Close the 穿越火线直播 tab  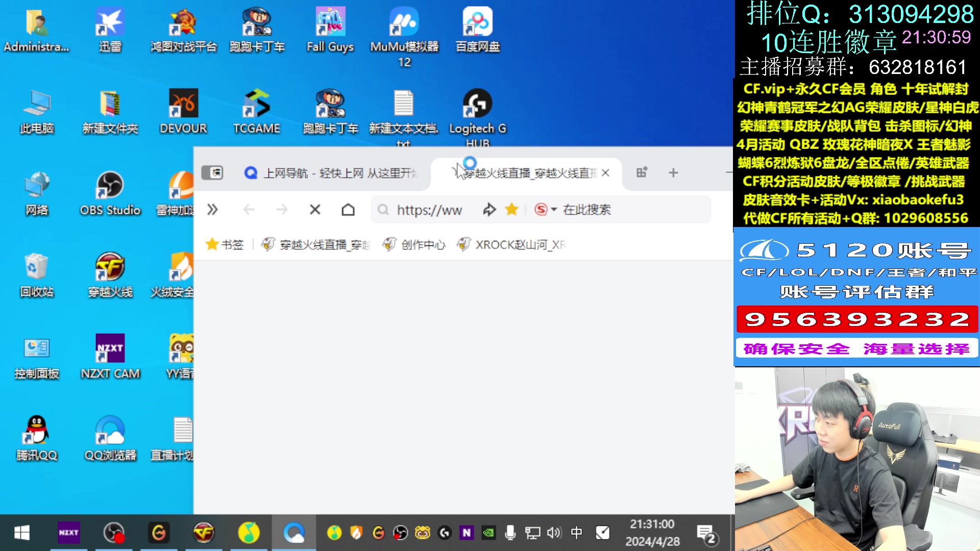pyautogui.click(x=605, y=173)
